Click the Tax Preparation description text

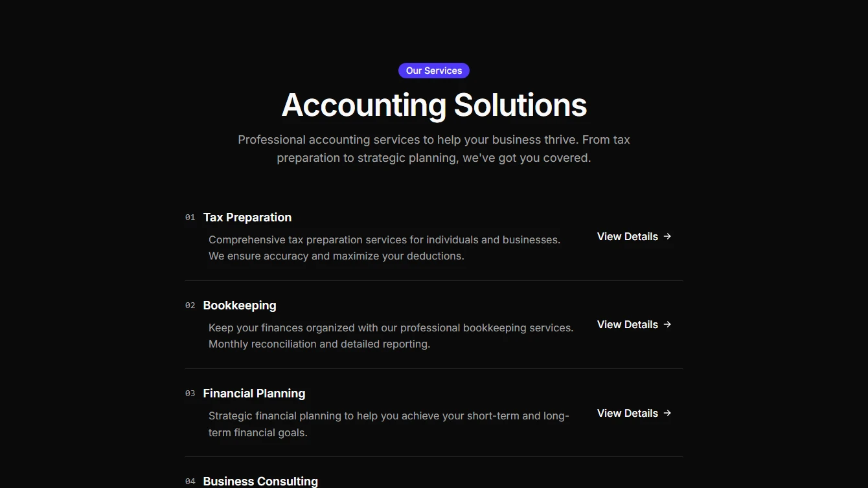[x=384, y=247]
